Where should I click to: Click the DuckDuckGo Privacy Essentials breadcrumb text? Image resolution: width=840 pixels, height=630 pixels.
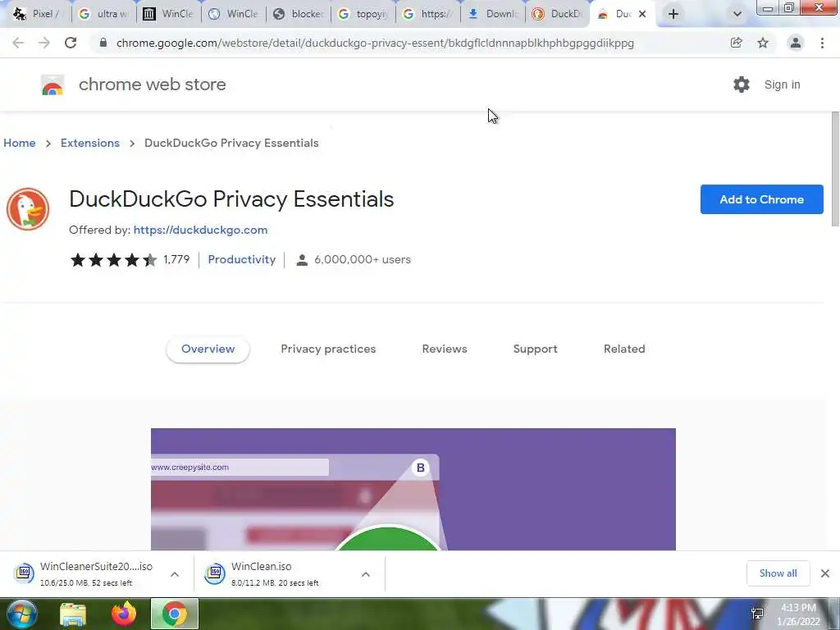click(231, 143)
